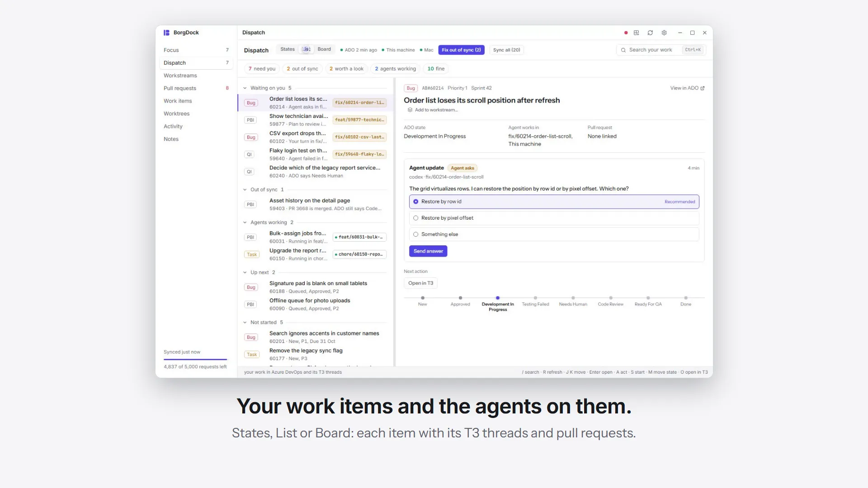Collapse the Up next group
Image resolution: width=868 pixels, height=488 pixels.
click(x=245, y=272)
